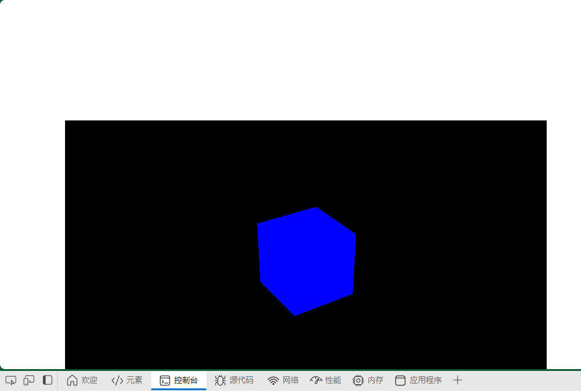Image resolution: width=581 pixels, height=392 pixels.
Task: Open the 性能 performance tab
Action: click(x=325, y=381)
